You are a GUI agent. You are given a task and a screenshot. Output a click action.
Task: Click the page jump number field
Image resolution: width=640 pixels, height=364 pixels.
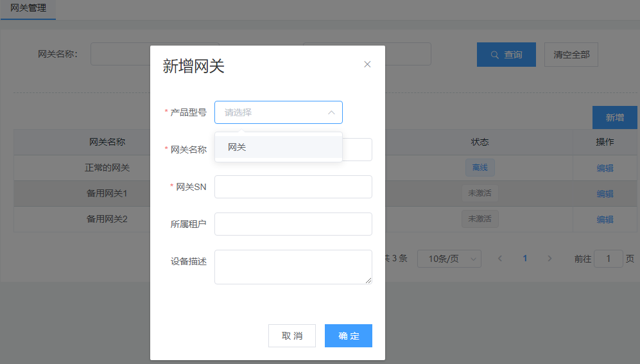[608, 259]
